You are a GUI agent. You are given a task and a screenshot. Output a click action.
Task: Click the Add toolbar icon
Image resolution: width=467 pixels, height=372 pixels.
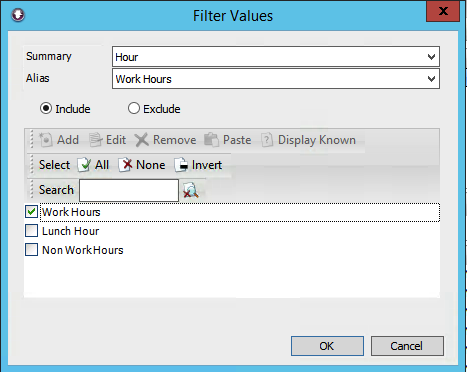click(46, 140)
